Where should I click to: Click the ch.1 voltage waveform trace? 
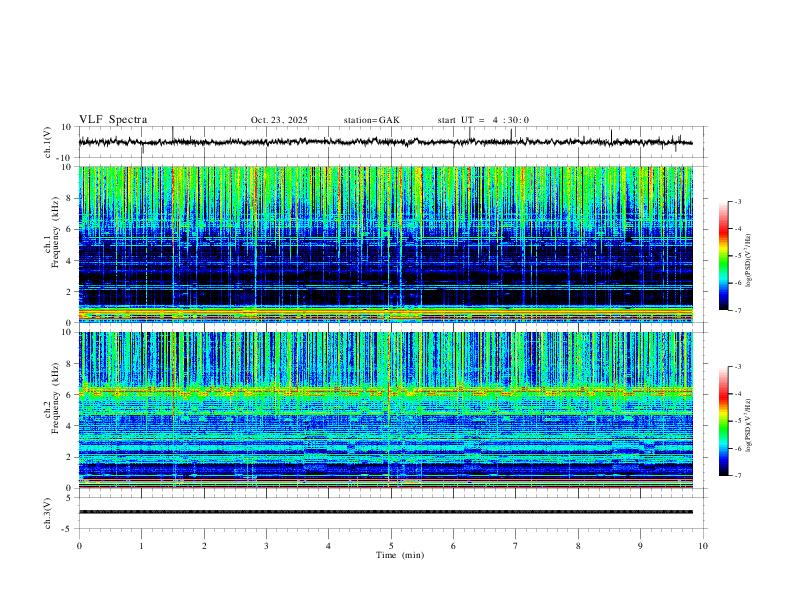point(385,142)
